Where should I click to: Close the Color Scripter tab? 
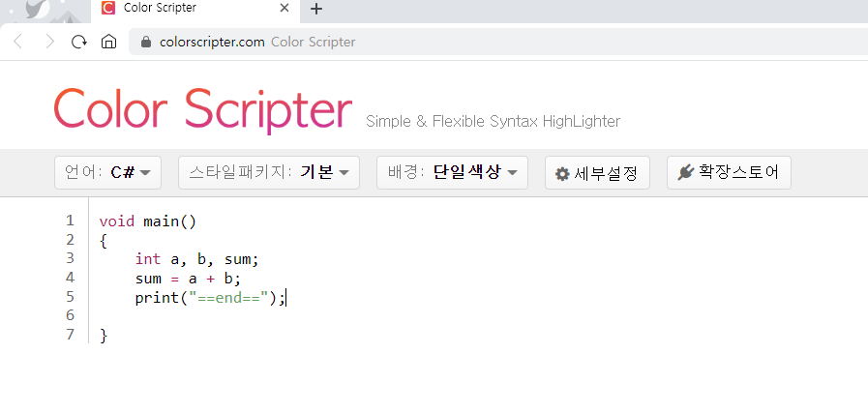[284, 9]
